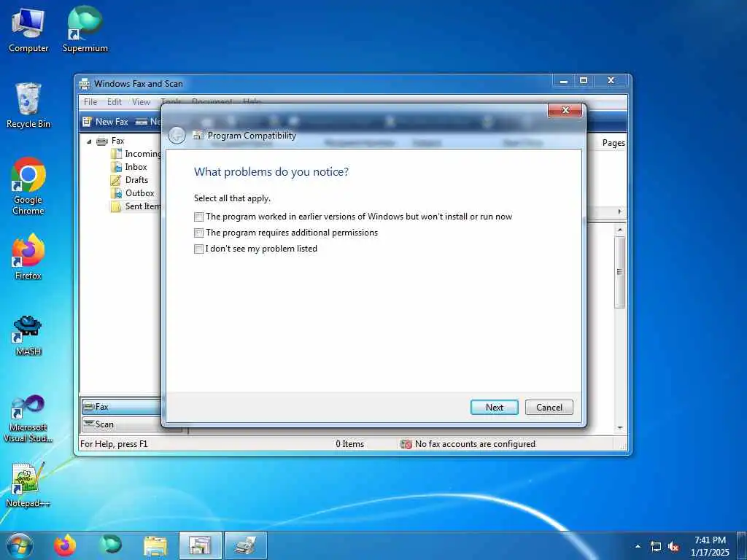Click the Windows Fax and Scan title bar icon
The width and height of the screenshot is (747, 560).
pyautogui.click(x=85, y=84)
